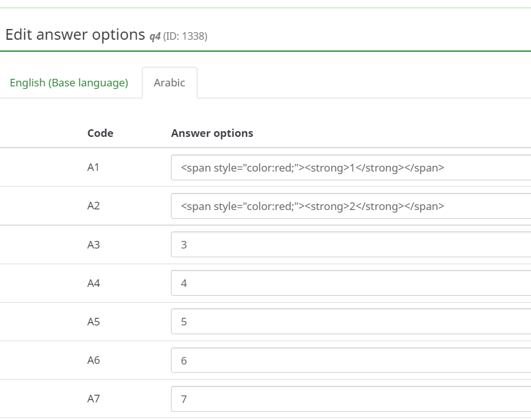Select the A6 row code
531x420 pixels.
click(93, 360)
